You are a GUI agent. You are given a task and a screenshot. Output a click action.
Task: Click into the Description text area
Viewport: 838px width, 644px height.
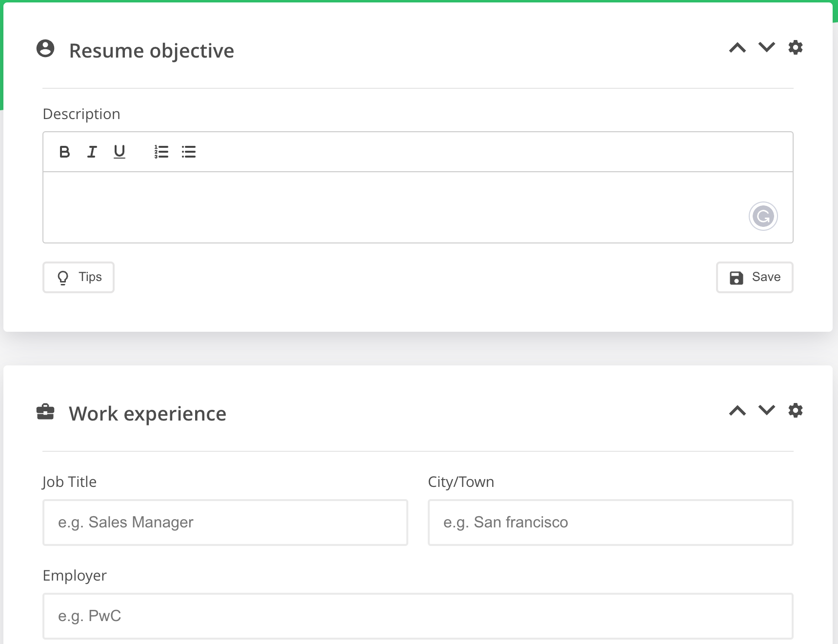[390, 207]
